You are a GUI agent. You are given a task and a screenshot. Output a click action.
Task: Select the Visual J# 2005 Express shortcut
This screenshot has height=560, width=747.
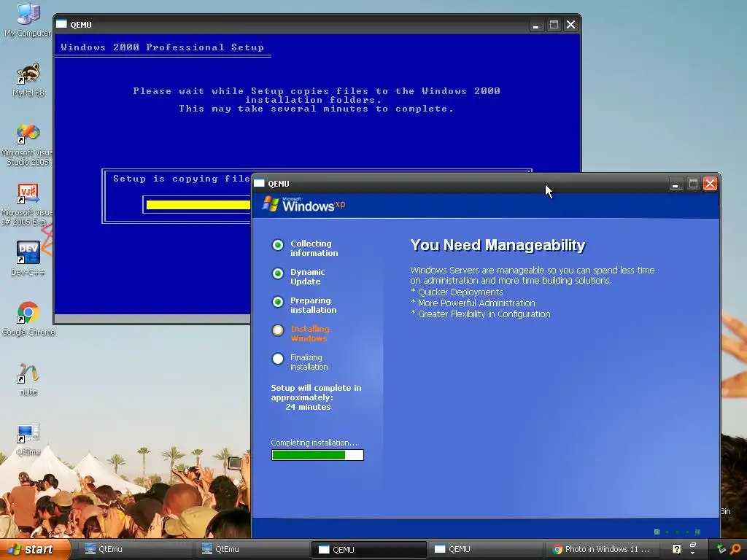[x=28, y=205]
